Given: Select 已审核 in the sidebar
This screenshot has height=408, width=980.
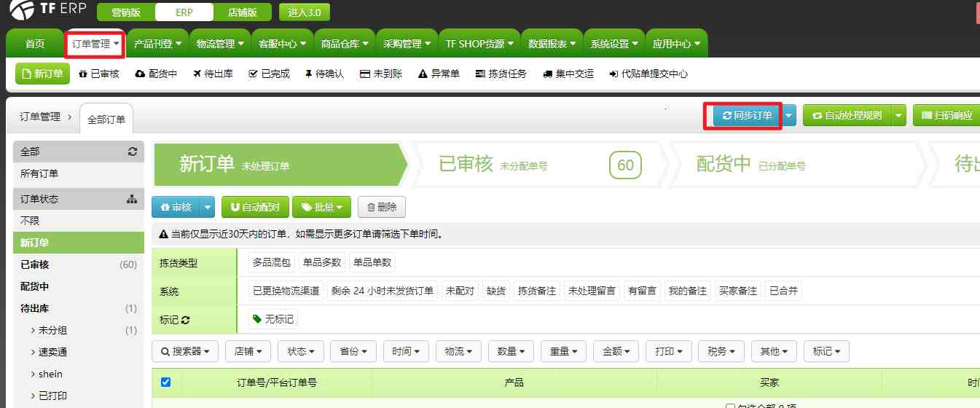Looking at the screenshot, I should (79, 264).
